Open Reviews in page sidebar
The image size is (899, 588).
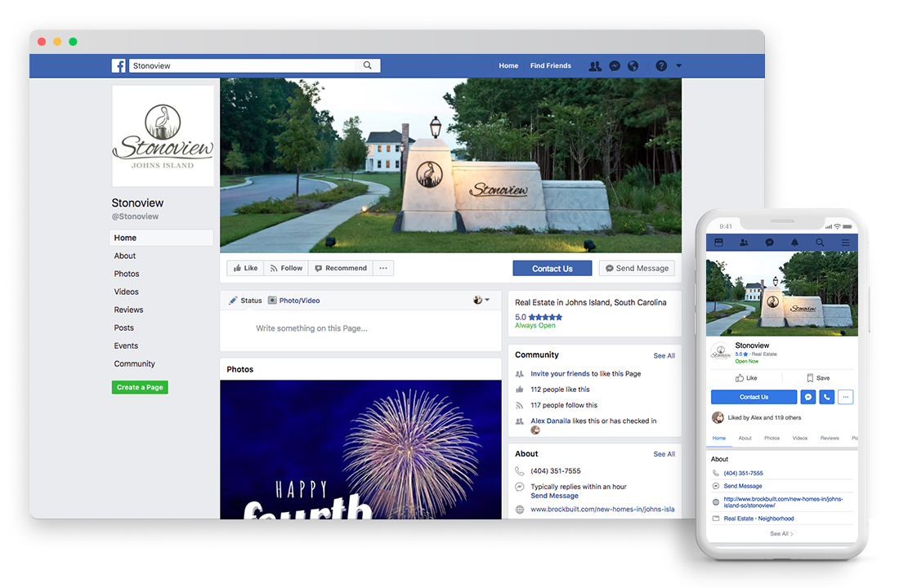click(128, 310)
